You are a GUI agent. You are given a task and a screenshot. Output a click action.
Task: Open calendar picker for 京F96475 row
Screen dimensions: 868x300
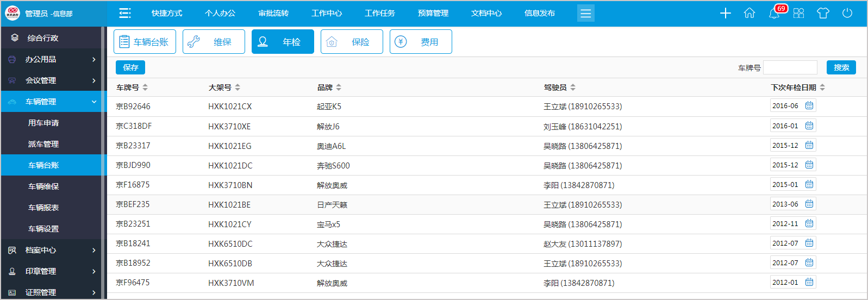[809, 282]
